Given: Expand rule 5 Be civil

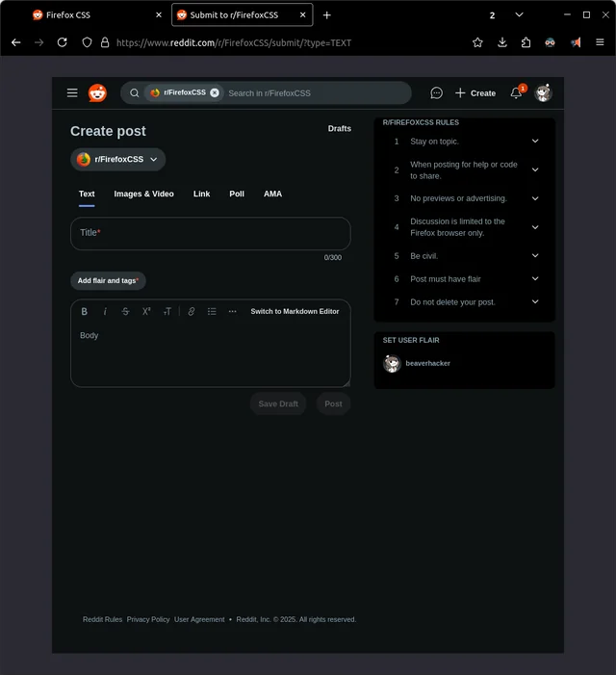Looking at the screenshot, I should 535,256.
